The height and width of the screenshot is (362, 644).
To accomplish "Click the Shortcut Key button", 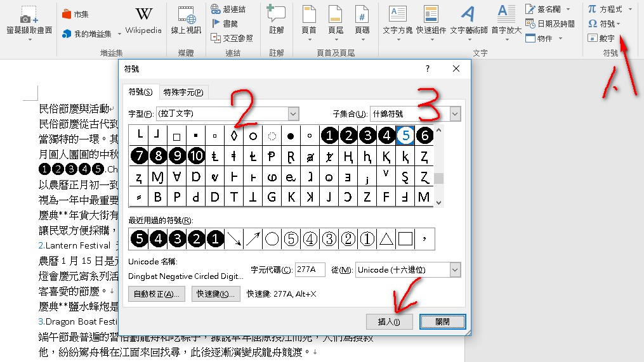I will 216,294.
